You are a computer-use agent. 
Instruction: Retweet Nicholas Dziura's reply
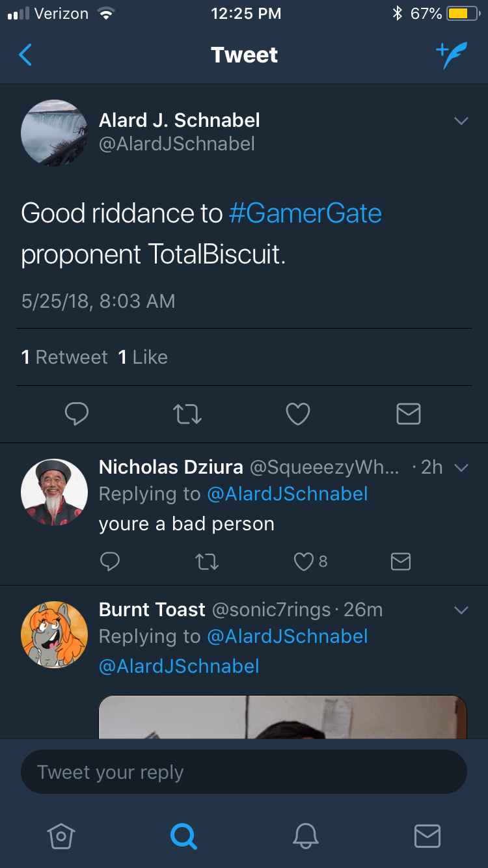point(207,562)
